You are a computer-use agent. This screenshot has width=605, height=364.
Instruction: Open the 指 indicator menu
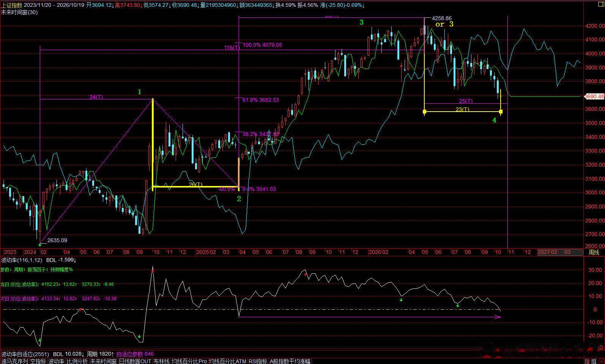pos(587,361)
